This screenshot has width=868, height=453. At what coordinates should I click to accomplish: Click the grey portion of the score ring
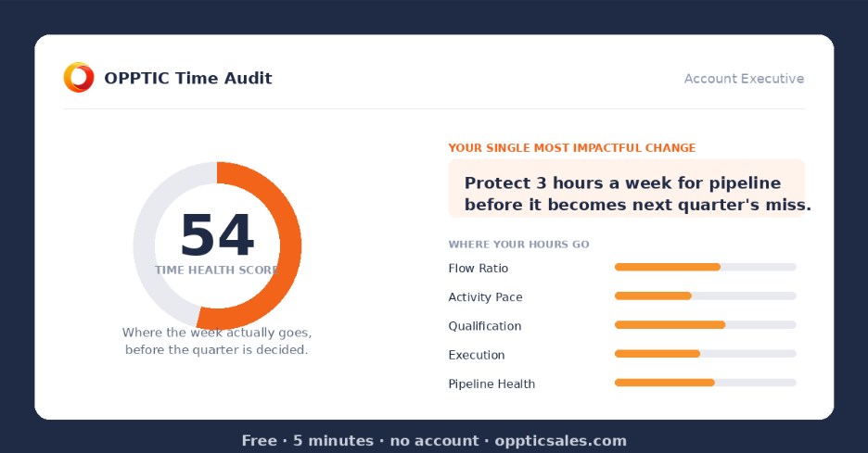click(145, 244)
